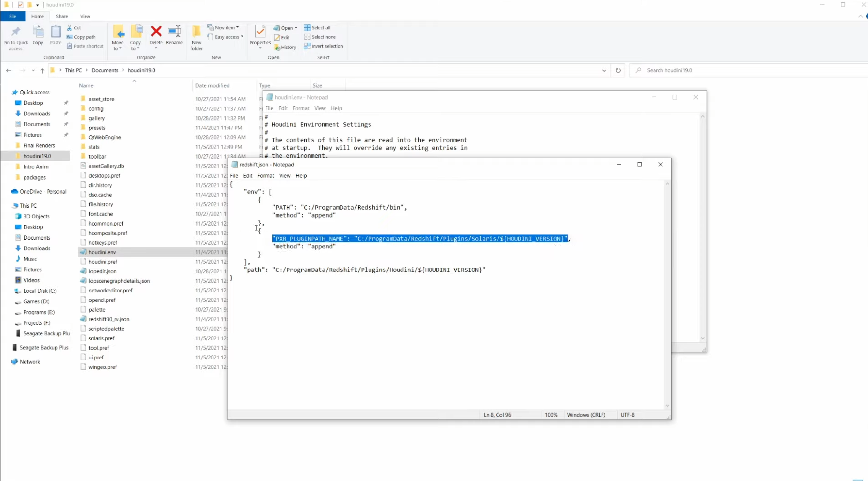Refresh the Explorer folder view

point(618,70)
